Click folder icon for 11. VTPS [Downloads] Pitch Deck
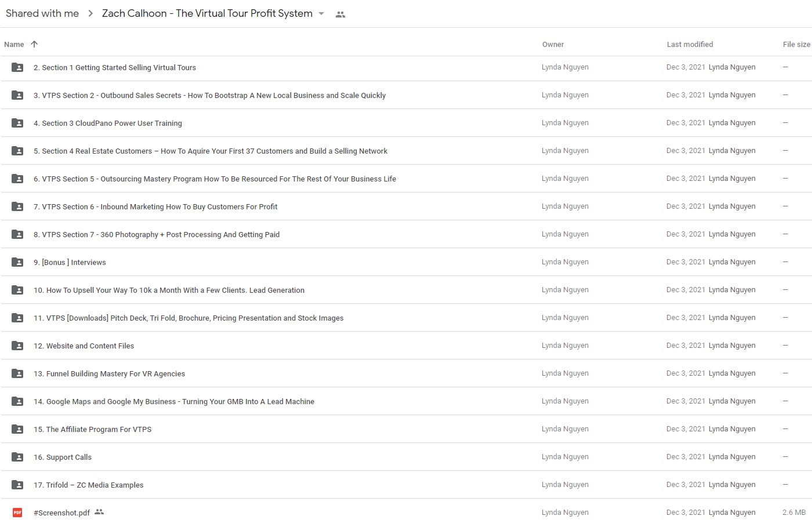Screen dimensions: 812x523 point(17,318)
